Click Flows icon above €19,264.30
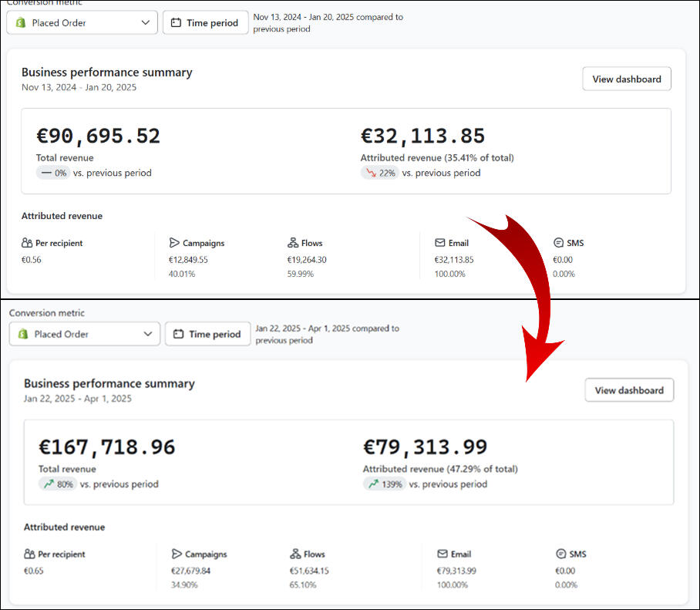 tap(293, 243)
